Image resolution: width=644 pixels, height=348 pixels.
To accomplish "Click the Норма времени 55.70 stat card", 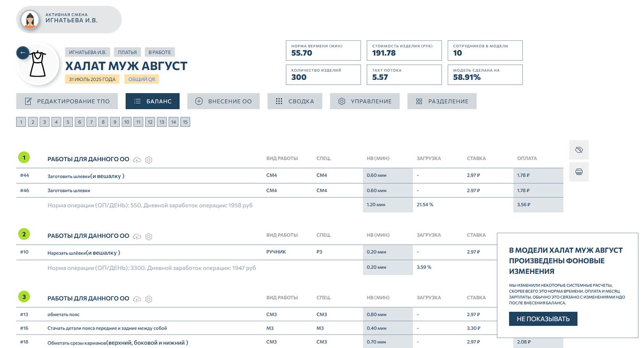I will pos(323,50).
